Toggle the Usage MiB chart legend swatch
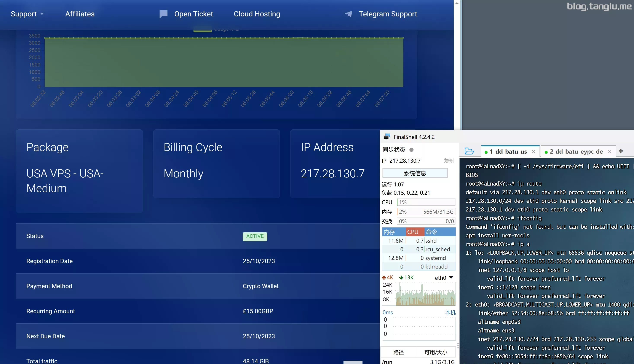Image resolution: width=634 pixels, height=364 pixels. pyautogui.click(x=202, y=30)
